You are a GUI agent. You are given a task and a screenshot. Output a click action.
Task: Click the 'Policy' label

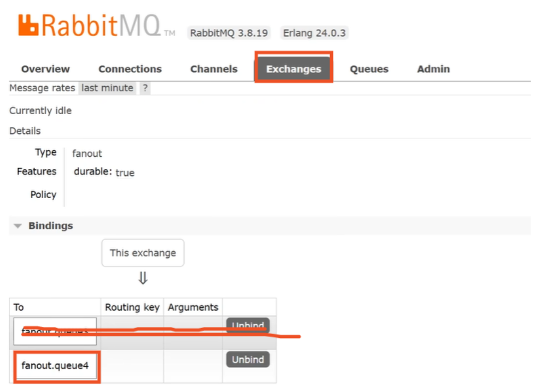[x=44, y=194]
